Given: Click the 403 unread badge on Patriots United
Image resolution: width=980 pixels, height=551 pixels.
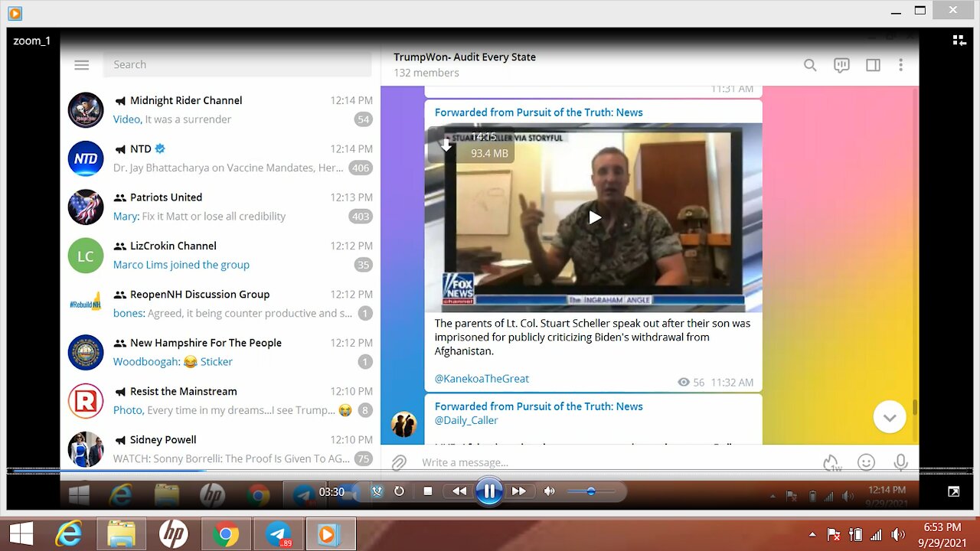Looking at the screenshot, I should click(360, 216).
